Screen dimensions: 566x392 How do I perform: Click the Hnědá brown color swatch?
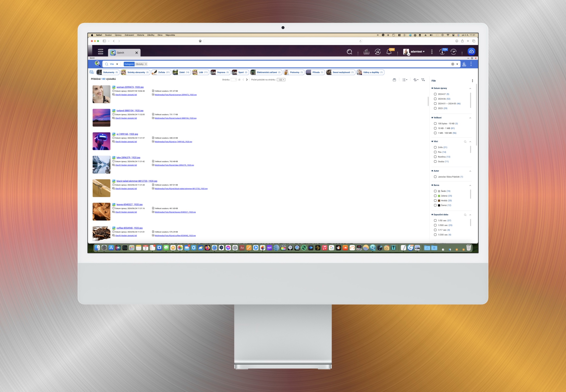tap(439, 201)
